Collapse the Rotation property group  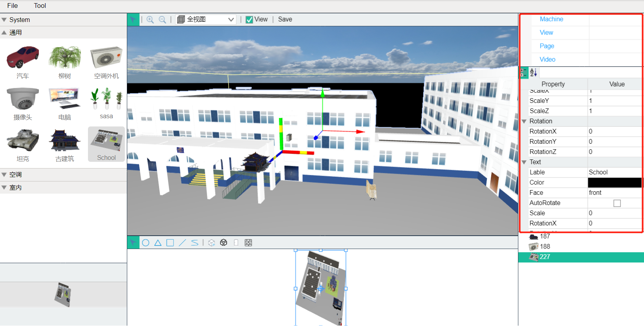pyautogui.click(x=524, y=121)
